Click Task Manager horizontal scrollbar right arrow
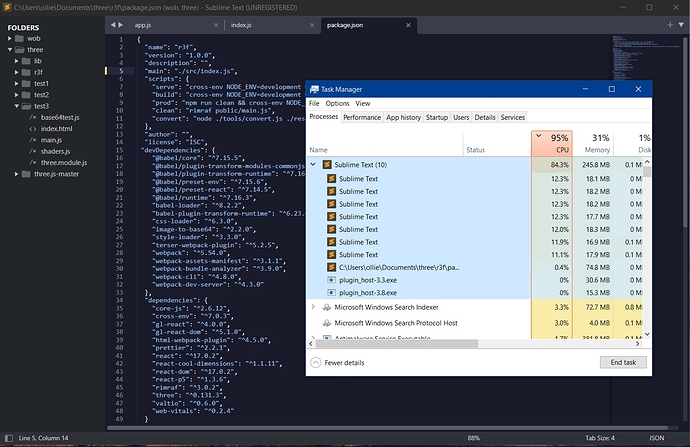This screenshot has height=447, width=690. [x=638, y=344]
